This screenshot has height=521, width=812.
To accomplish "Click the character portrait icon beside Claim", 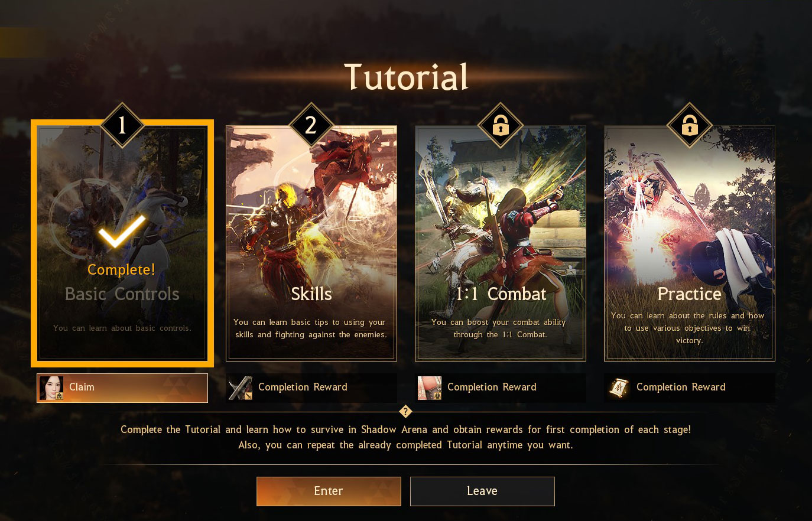I will tap(51, 388).
